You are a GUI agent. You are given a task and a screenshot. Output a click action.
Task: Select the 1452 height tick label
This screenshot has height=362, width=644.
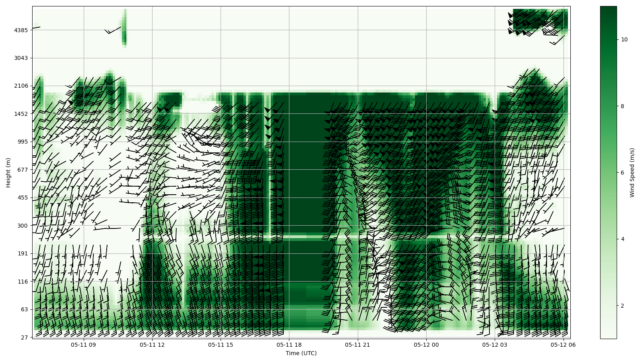21,114
